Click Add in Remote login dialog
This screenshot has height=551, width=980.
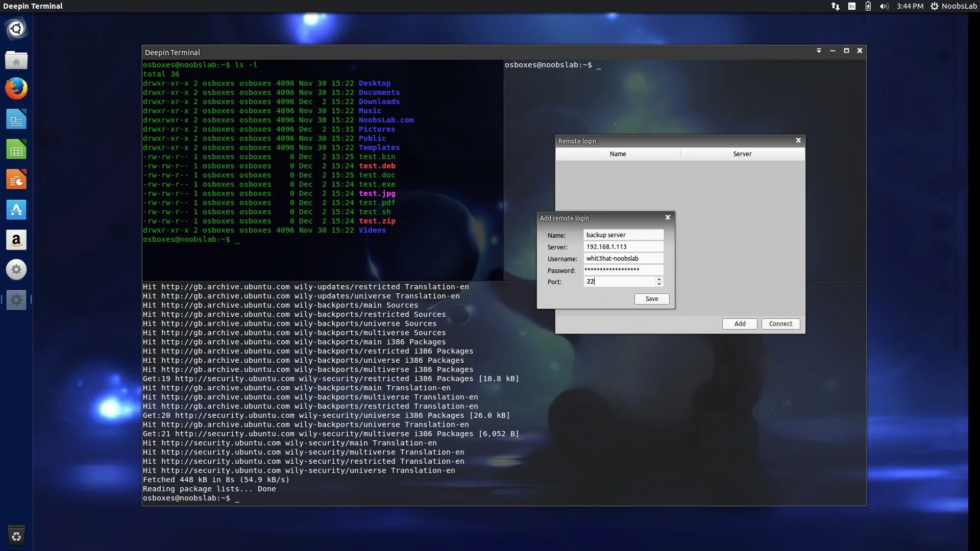tap(740, 324)
